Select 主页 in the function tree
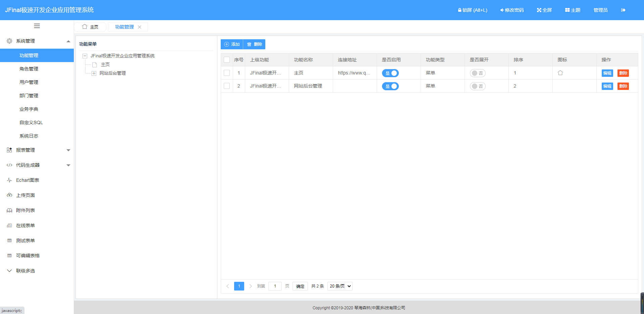Screen dimensions: 644x314 (x=105, y=64)
